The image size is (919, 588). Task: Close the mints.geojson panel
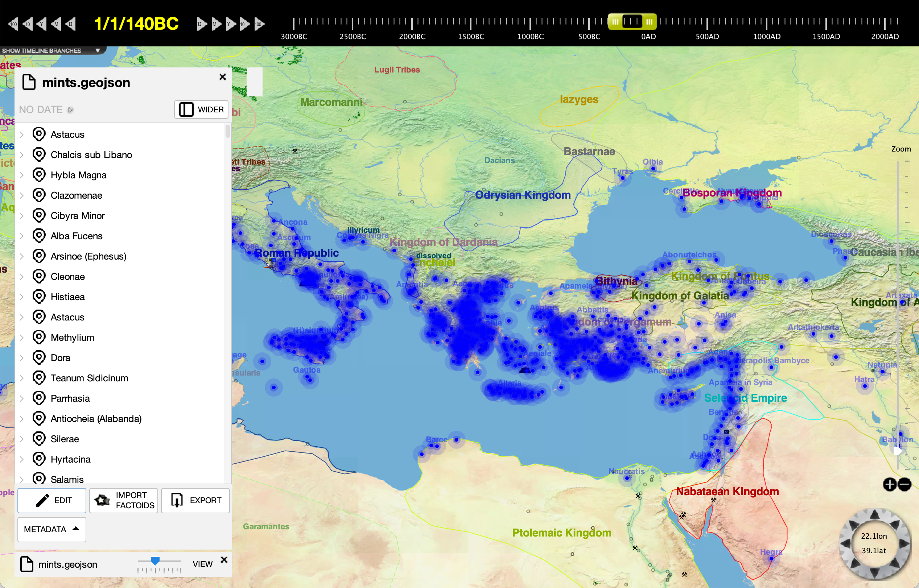(223, 77)
